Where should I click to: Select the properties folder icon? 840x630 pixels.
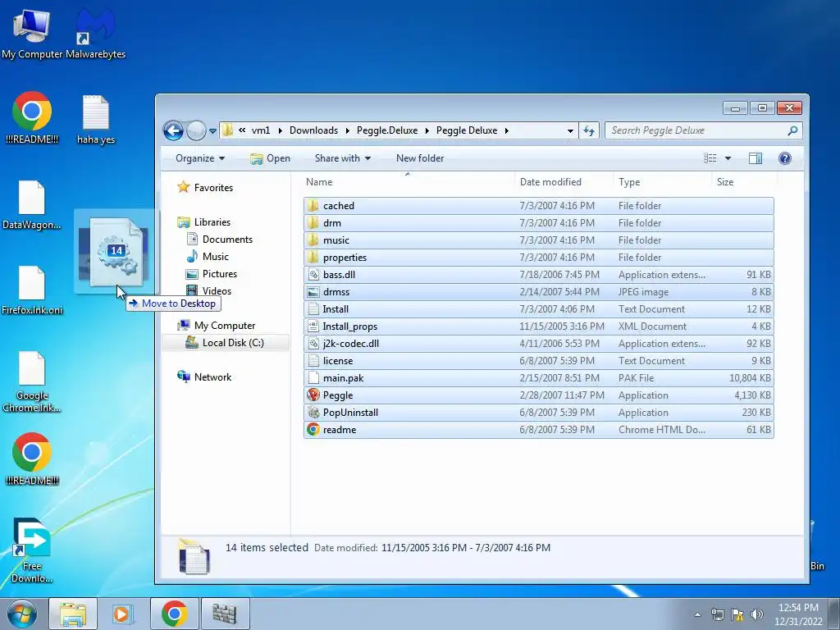click(313, 257)
